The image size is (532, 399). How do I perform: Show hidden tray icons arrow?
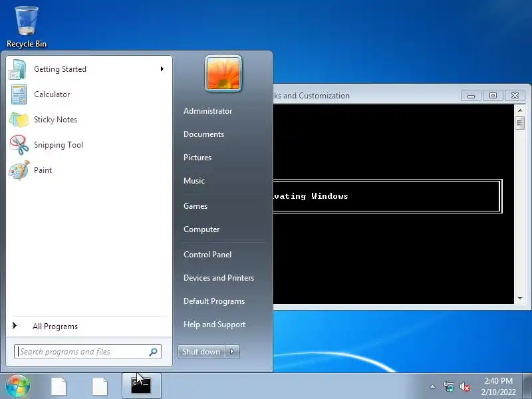(x=433, y=386)
